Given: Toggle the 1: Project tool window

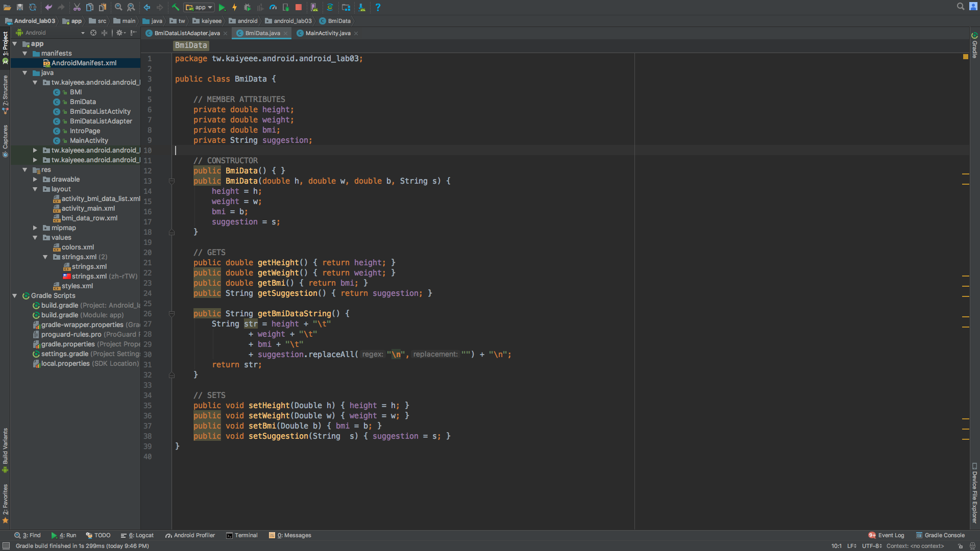Looking at the screenshot, I should point(5,47).
